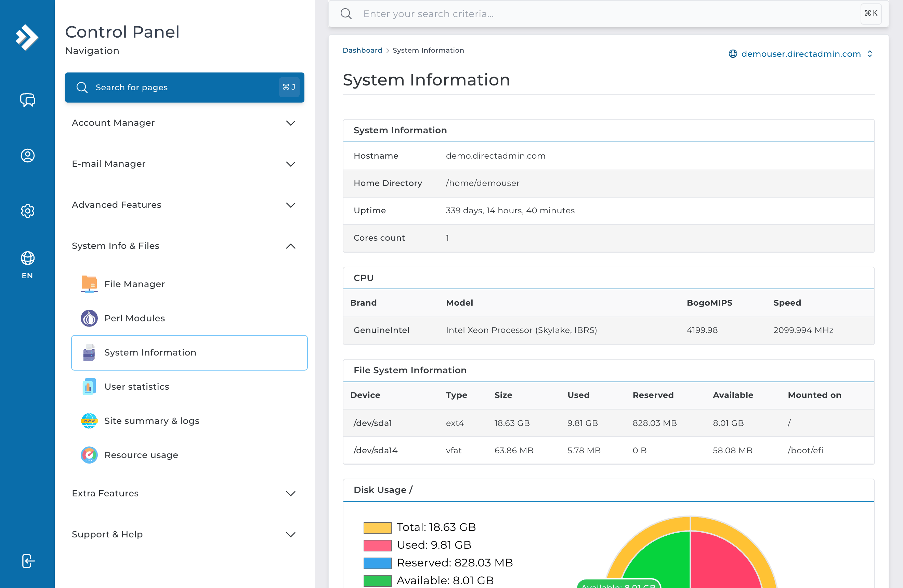Click System Information breadcrumb text
The image size is (903, 588).
click(428, 50)
